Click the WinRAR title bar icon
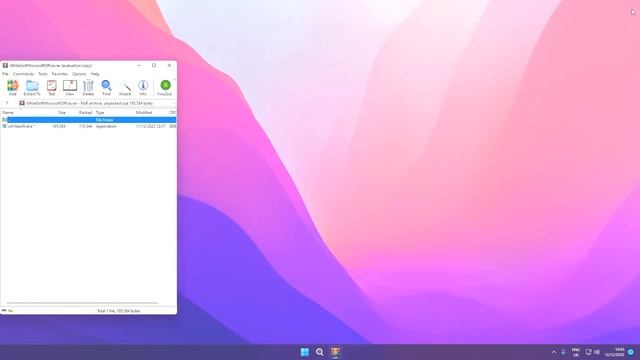The height and width of the screenshot is (360, 640). tap(5, 65)
